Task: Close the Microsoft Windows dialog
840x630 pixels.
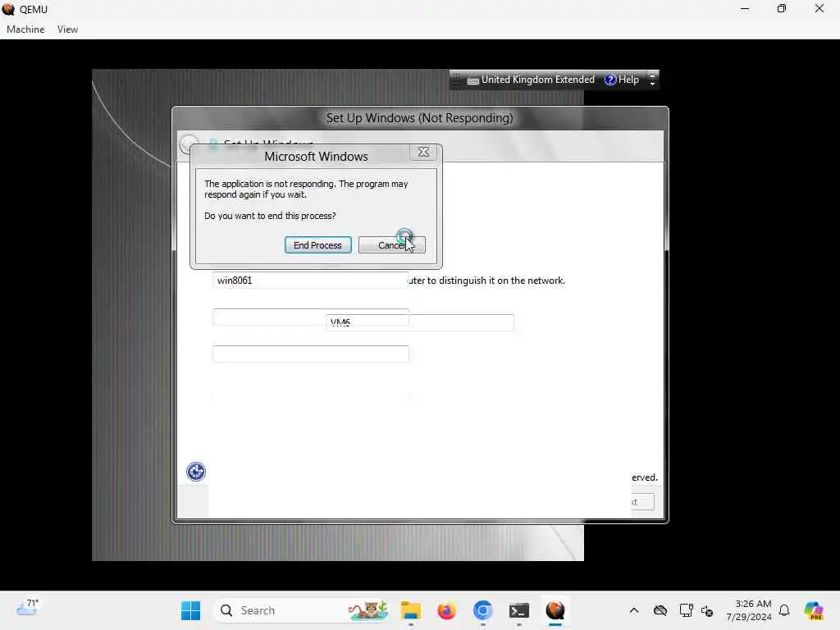Action: pos(423,152)
